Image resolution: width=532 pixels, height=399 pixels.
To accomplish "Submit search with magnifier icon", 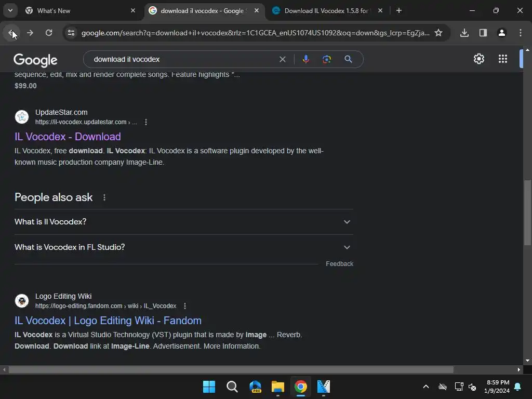I will coord(348,59).
